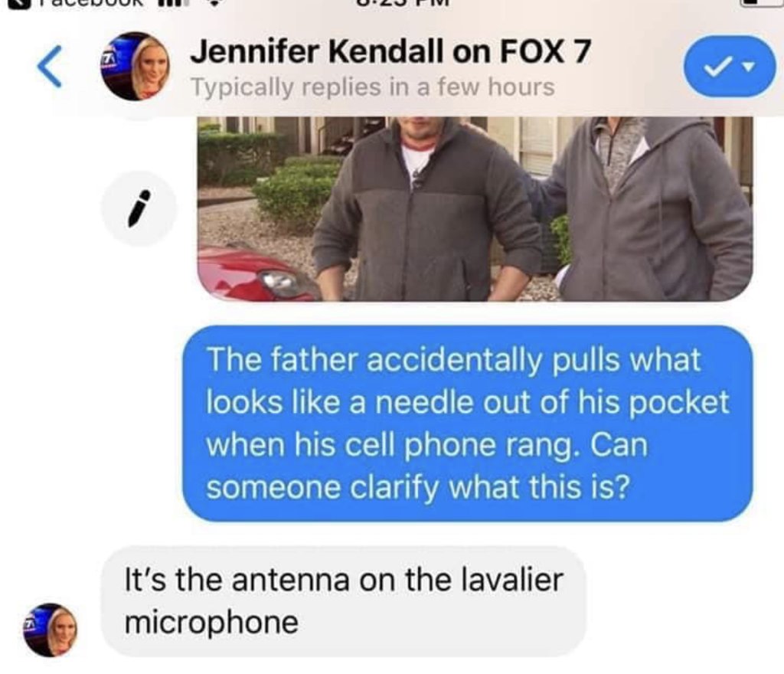
Task: Select the blue message about the father
Action: click(x=467, y=423)
